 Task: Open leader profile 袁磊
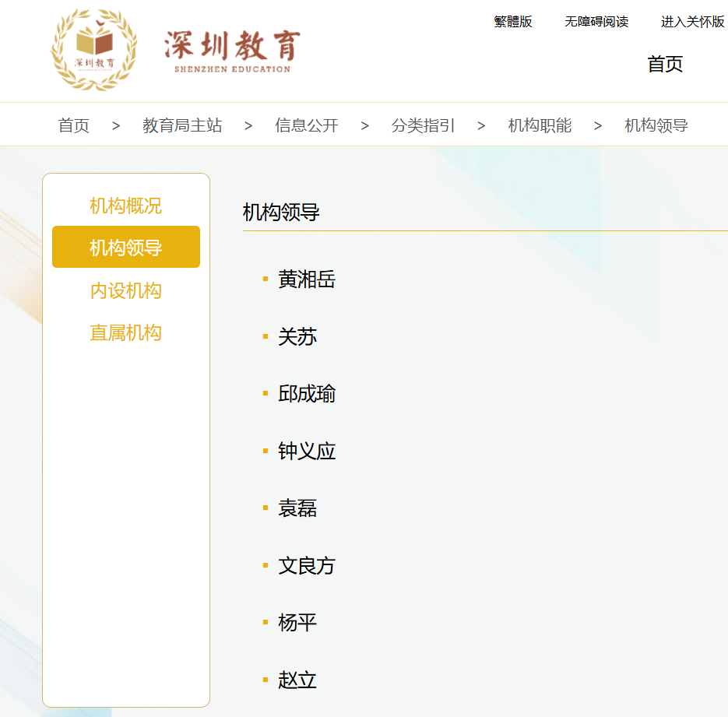297,508
